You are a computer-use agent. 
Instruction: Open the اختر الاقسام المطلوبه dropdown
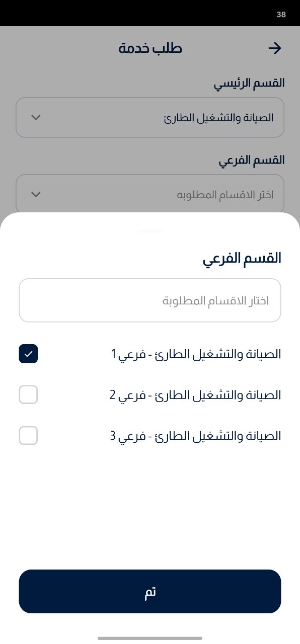150,194
